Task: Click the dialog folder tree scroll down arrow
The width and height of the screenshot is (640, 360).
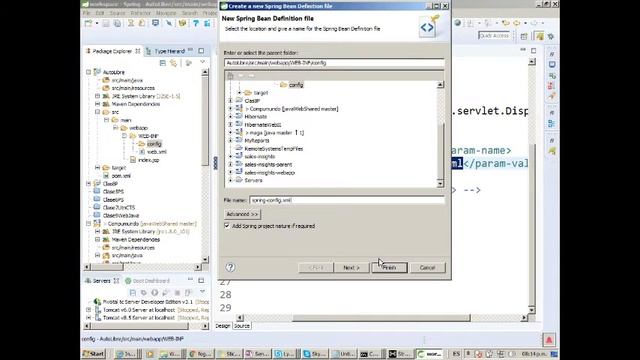Action: click(x=440, y=184)
